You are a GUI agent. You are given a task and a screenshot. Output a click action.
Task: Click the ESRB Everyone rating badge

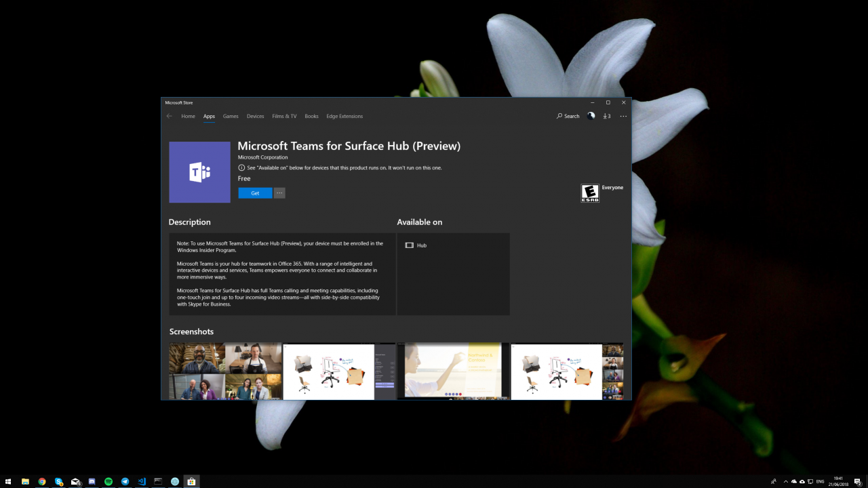(x=590, y=193)
